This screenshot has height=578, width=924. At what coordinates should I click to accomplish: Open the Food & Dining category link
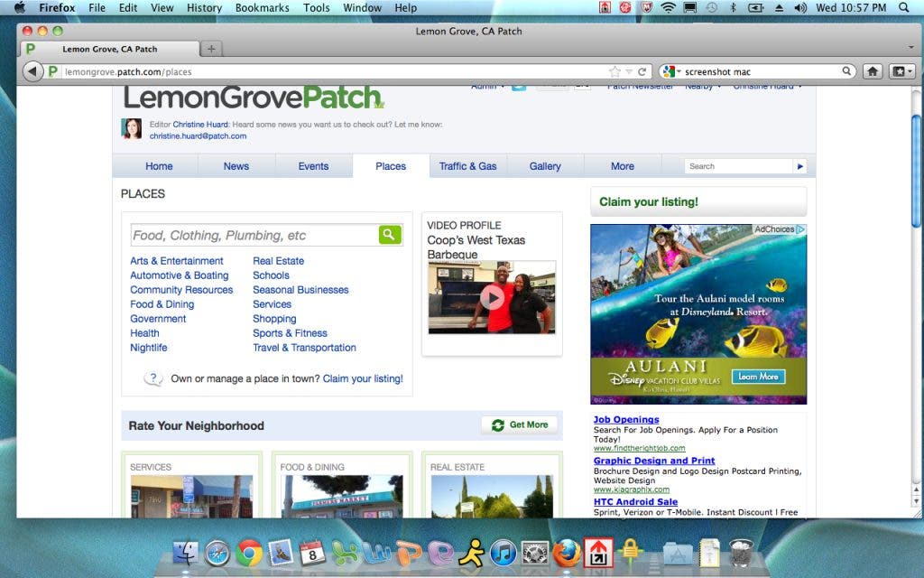click(x=162, y=304)
